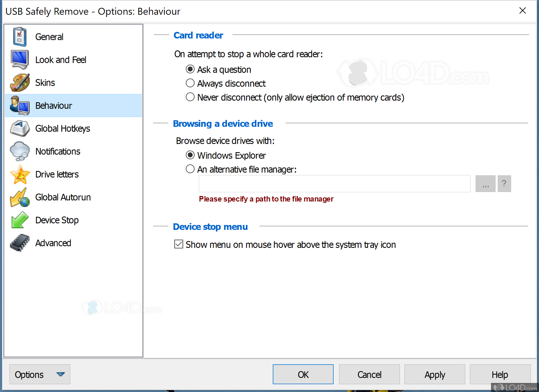Image resolution: width=539 pixels, height=392 pixels.
Task: Select 'Never disconnect' card reader option
Action: [190, 97]
